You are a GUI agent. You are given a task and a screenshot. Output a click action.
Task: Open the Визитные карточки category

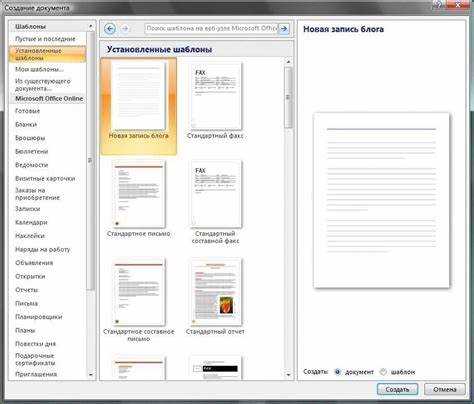pos(45,179)
